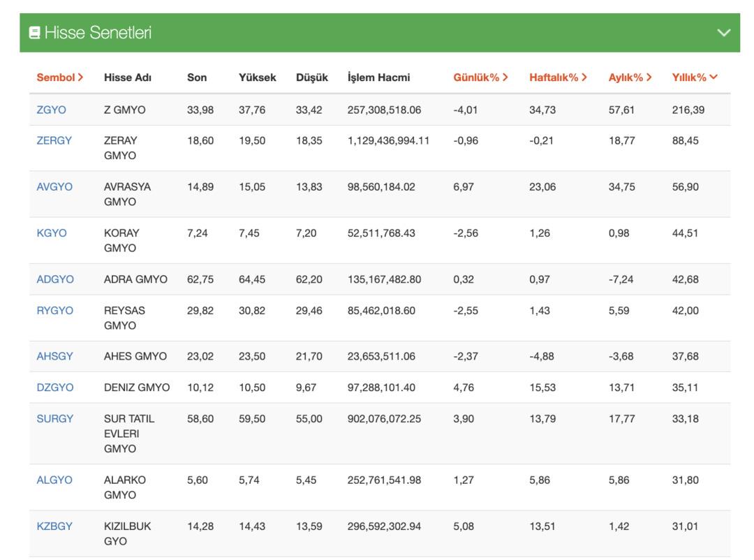Viewport: 754px width, 560px height.
Task: Open the RYGYO stock link
Action: tap(54, 310)
